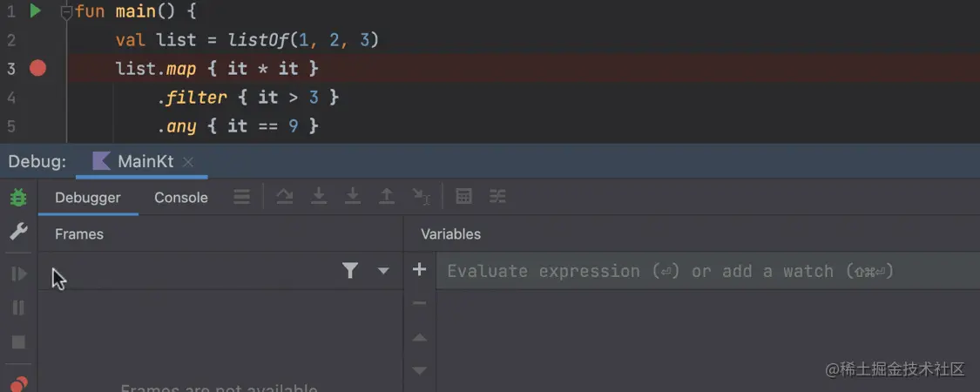Open debugger settings wrench icon

click(x=19, y=232)
